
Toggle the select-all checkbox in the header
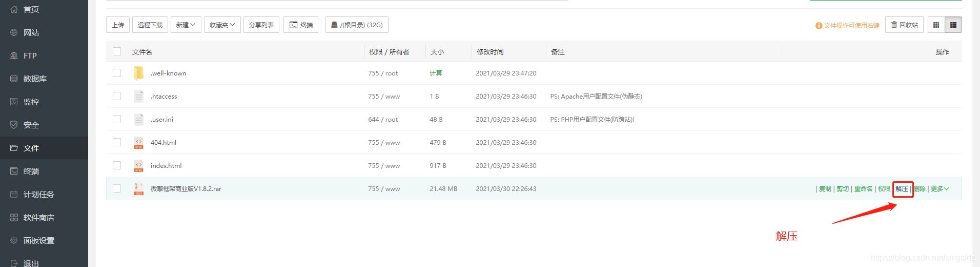pyautogui.click(x=117, y=51)
